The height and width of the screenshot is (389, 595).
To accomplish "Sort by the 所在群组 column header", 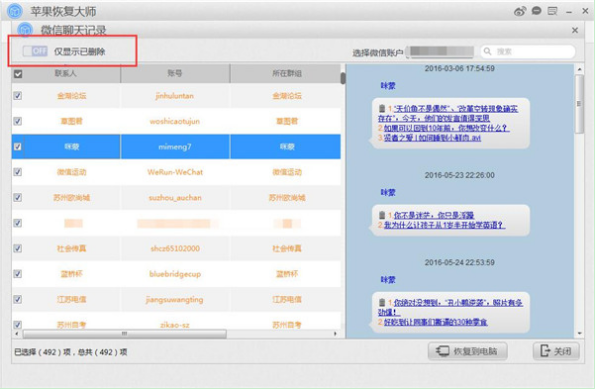I will tap(286, 73).
